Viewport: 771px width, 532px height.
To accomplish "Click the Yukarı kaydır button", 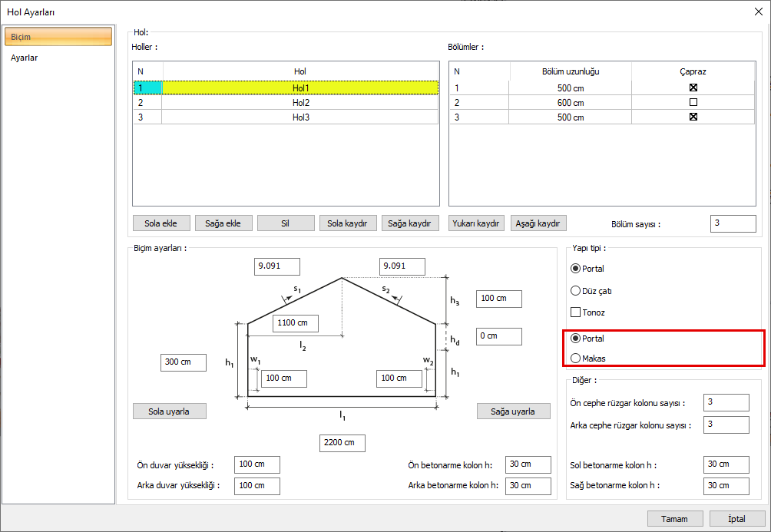I will click(477, 223).
